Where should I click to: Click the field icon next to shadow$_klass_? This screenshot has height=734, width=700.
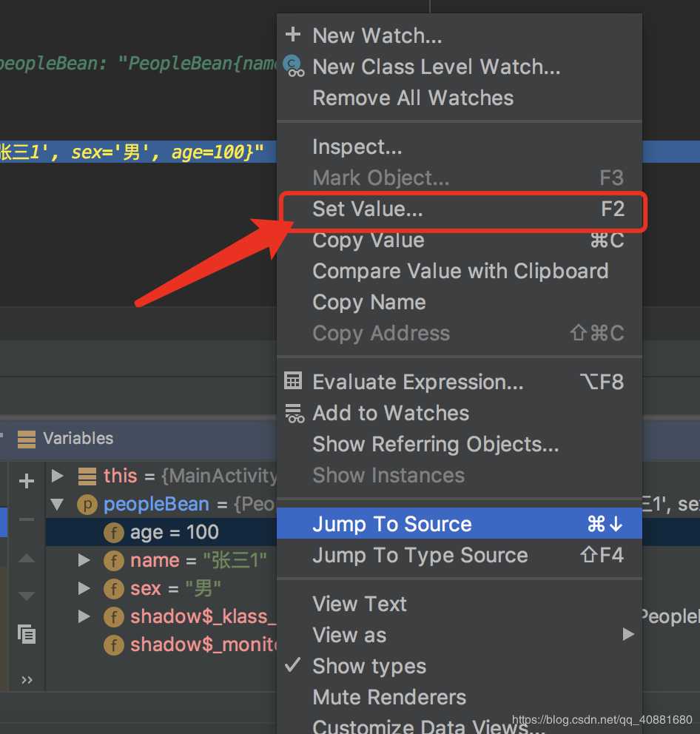point(114,617)
